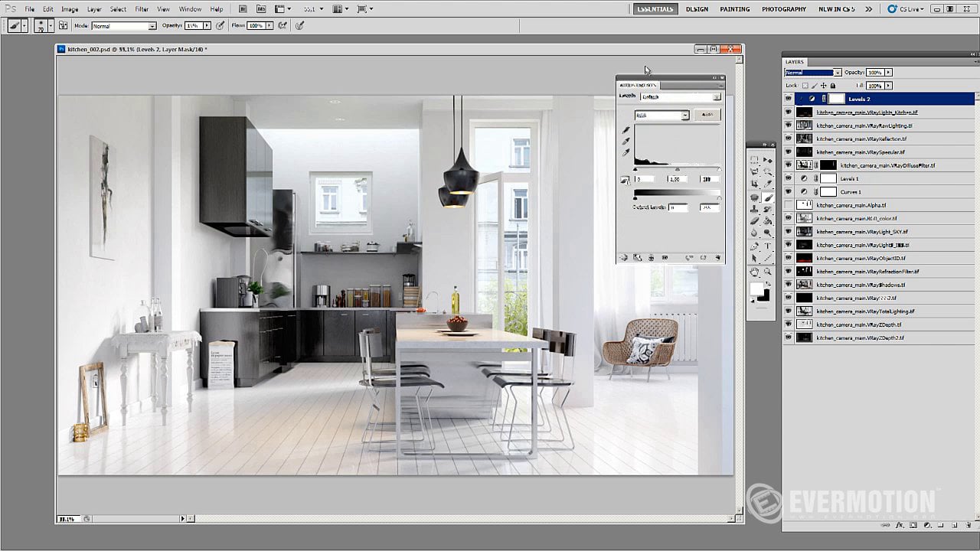Click the foreground color swatch
The image size is (980, 551).
tap(756, 289)
